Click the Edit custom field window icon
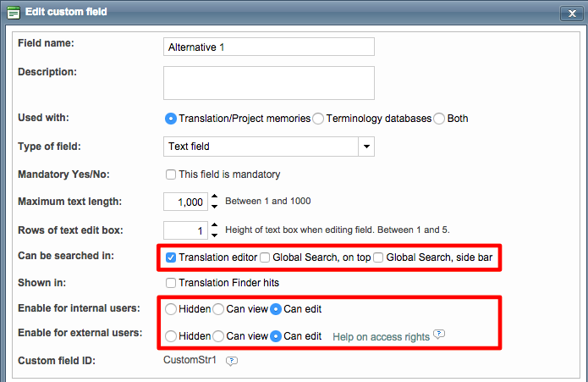588x382 pixels. [x=13, y=13]
